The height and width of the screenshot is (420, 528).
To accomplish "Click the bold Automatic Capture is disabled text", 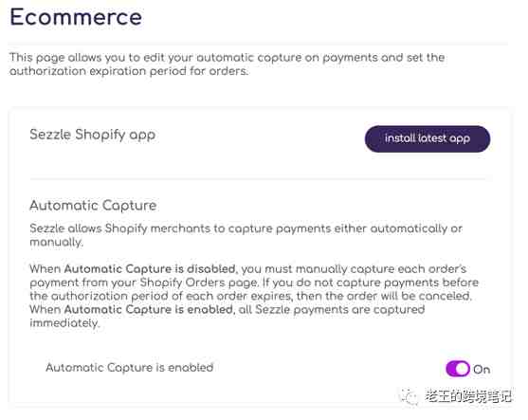I will tap(150, 268).
